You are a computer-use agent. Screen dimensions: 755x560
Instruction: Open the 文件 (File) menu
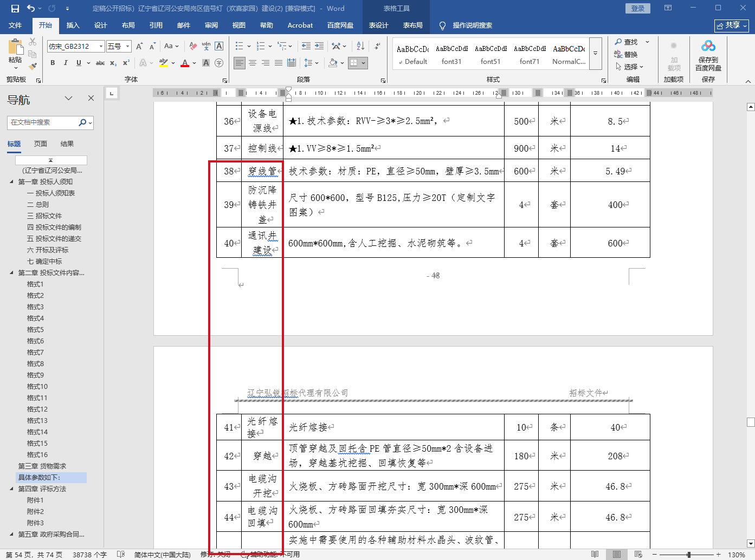click(x=15, y=25)
